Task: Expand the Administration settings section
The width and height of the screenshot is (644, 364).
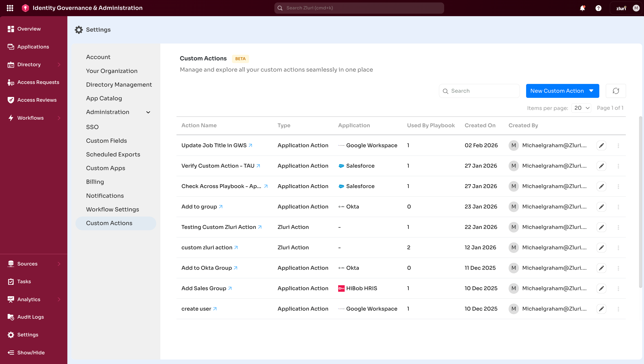Action: (148, 112)
